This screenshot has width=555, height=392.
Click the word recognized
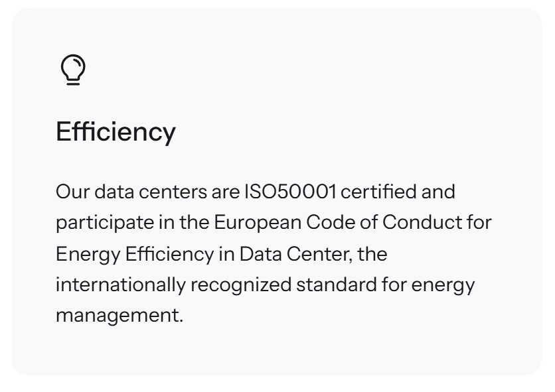241,284
